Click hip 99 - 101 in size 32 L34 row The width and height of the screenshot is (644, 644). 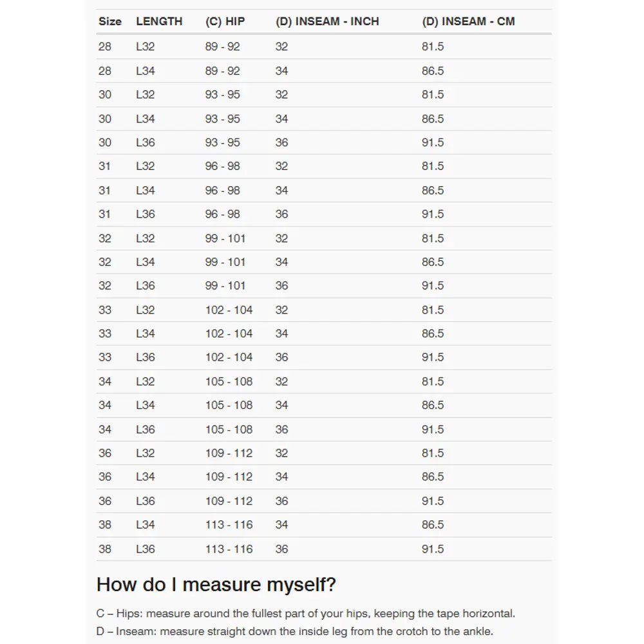point(225,262)
